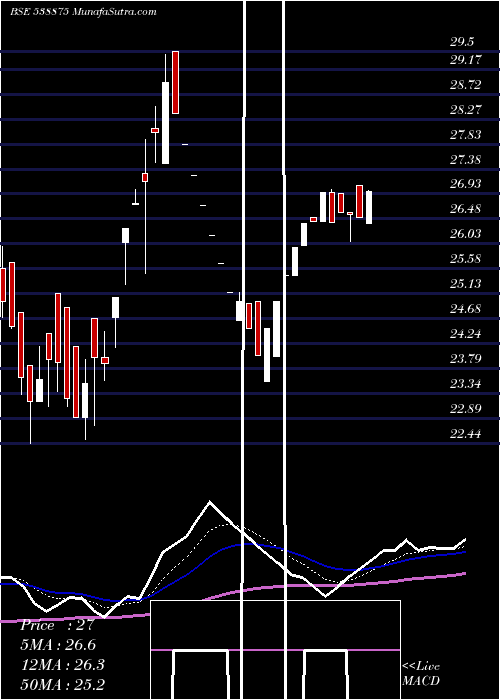This screenshot has width=500, height=700.
Task: Click the 22.44 lowest price label
Action: [465, 433]
